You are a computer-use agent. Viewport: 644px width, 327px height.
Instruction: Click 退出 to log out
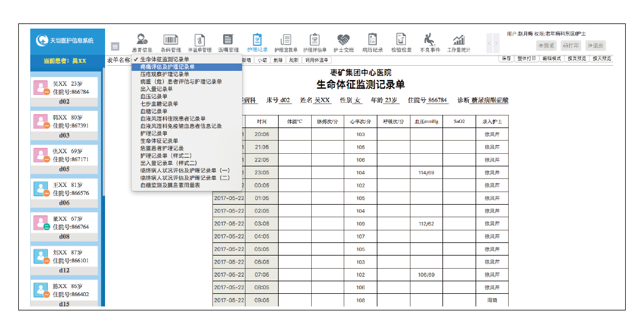[x=595, y=46]
